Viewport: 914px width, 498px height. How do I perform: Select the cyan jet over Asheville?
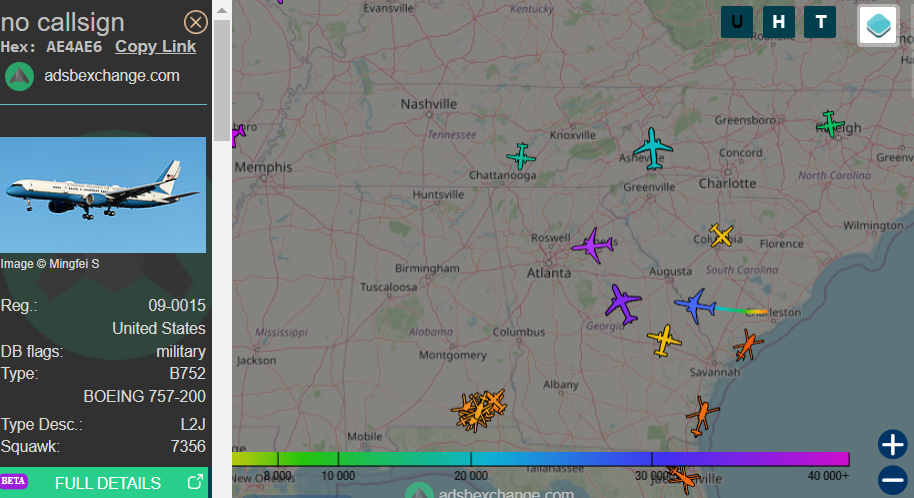652,149
